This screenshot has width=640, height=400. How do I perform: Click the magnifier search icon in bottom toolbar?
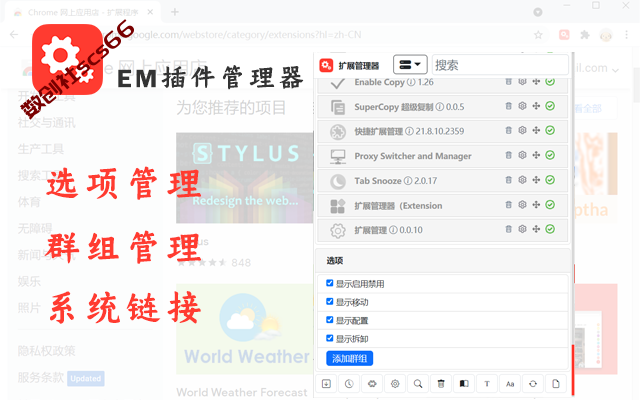click(418, 384)
